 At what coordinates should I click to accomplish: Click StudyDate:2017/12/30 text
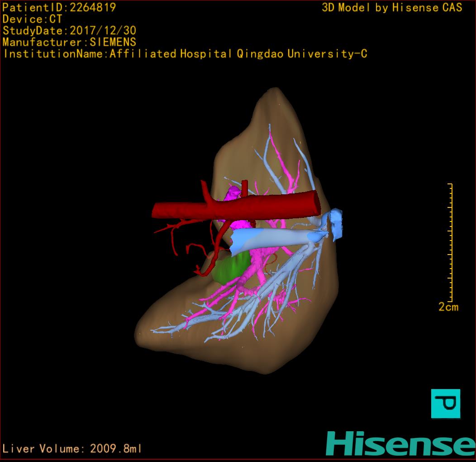pos(69,30)
